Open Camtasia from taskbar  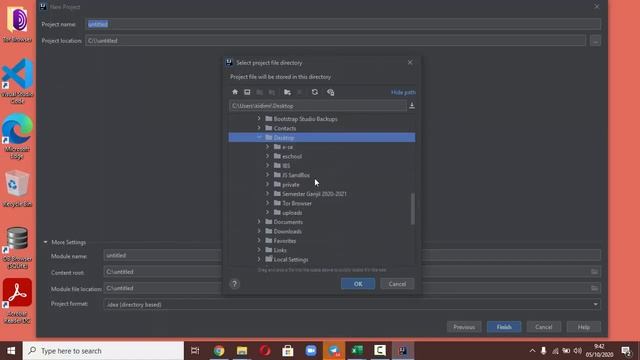point(380,351)
